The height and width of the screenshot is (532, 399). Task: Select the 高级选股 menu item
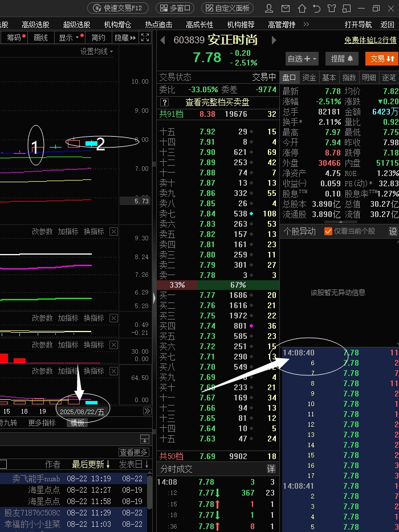pyautogui.click(x=36, y=24)
